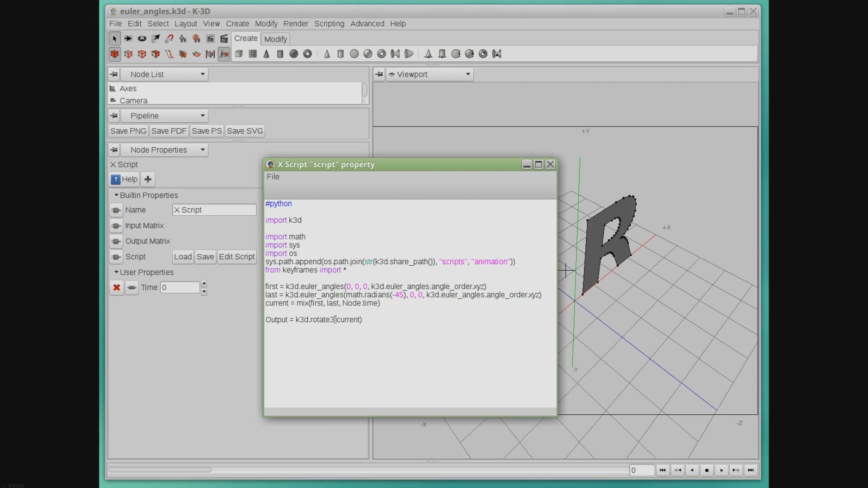Create a NURBS cone after the second separator
Image resolution: width=868 pixels, height=488 pixels.
428,54
